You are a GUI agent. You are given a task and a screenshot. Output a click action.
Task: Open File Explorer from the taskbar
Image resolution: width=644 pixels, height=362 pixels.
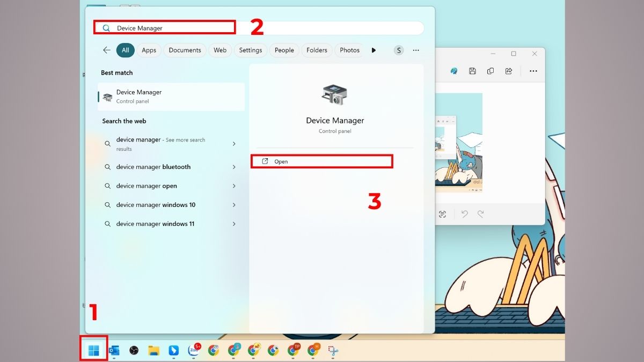[154, 351]
